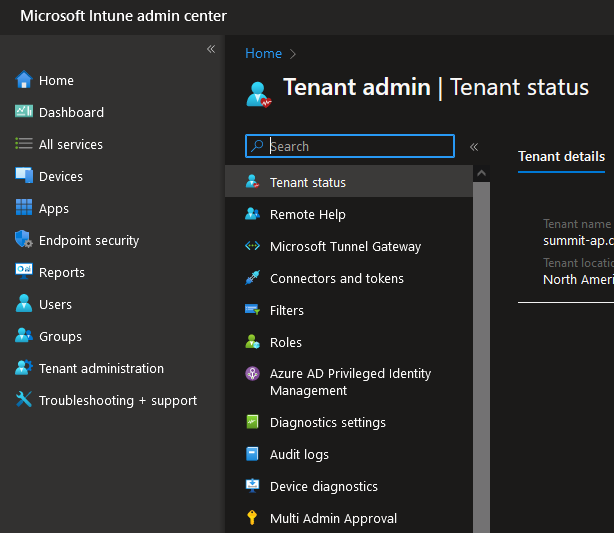Screen dimensions: 614x533
Task: Select Tenant status menu entry
Action: (x=349, y=182)
